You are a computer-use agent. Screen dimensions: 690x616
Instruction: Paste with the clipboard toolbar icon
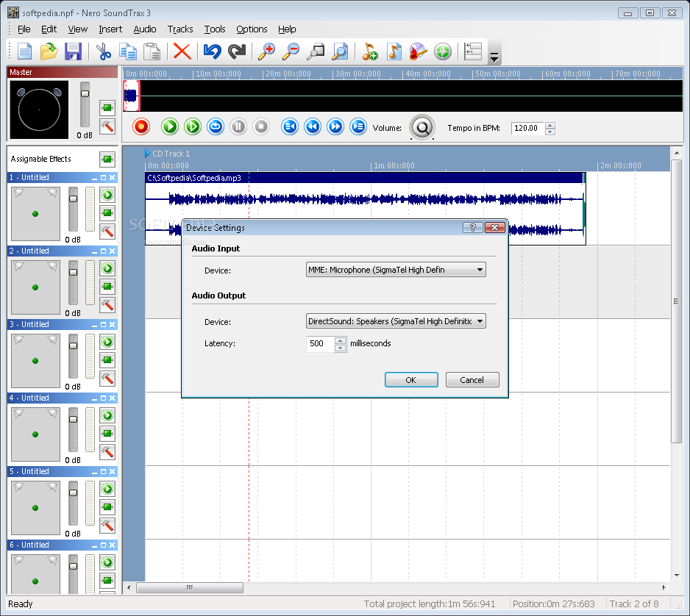152,51
